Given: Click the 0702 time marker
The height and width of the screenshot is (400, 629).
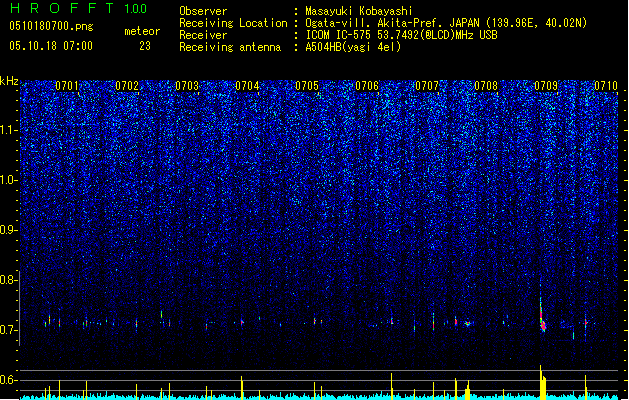Looking at the screenshot, I should click(x=127, y=86).
